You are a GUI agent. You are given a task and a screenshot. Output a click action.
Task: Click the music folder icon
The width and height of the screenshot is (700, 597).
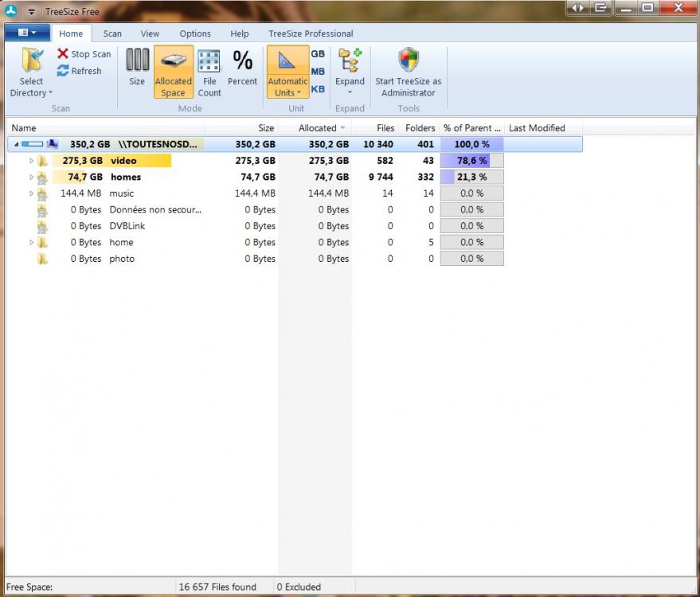(42, 193)
